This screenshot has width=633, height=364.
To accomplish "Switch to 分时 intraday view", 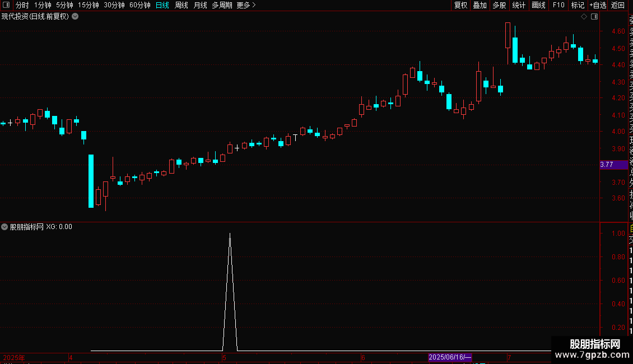I will point(22,5).
